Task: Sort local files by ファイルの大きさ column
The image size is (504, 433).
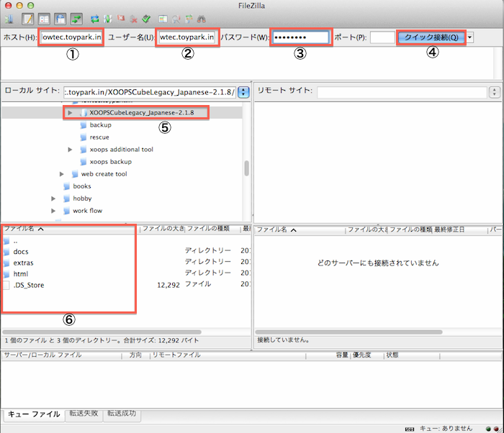Action: [163, 229]
